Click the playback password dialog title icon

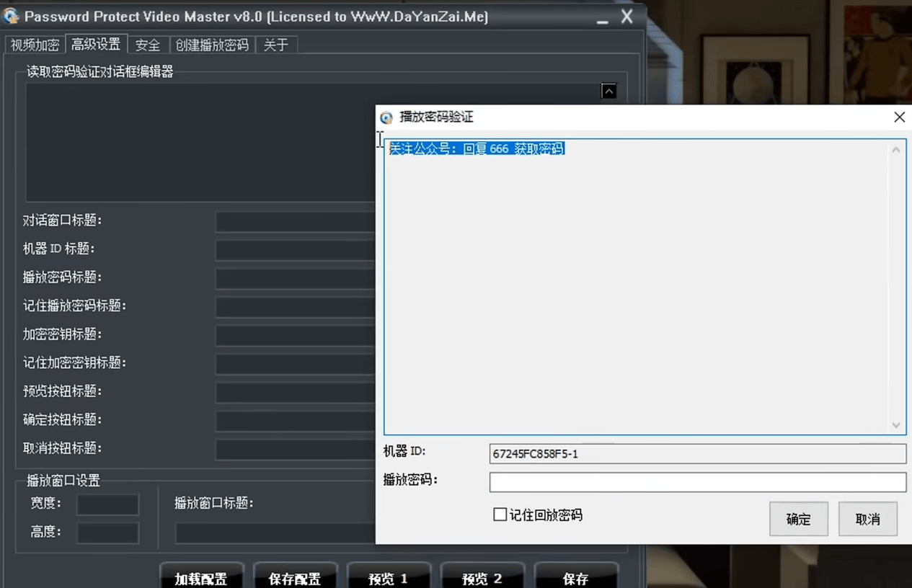386,117
